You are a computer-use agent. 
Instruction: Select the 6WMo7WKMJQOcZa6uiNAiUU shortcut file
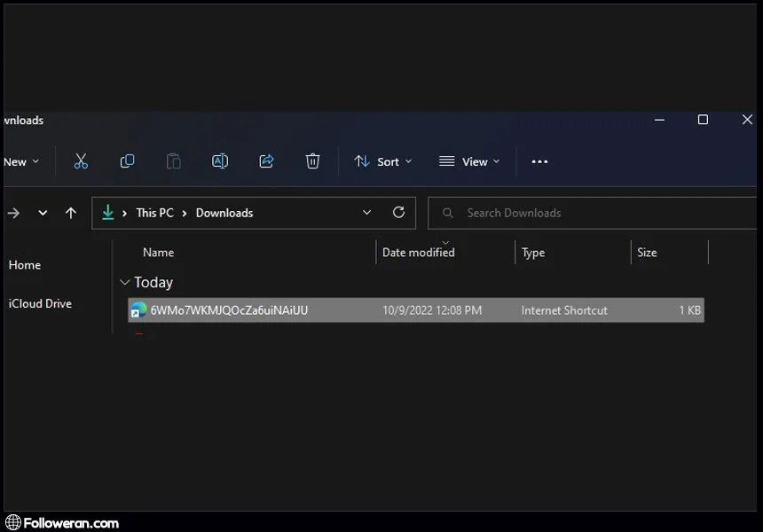click(x=229, y=310)
